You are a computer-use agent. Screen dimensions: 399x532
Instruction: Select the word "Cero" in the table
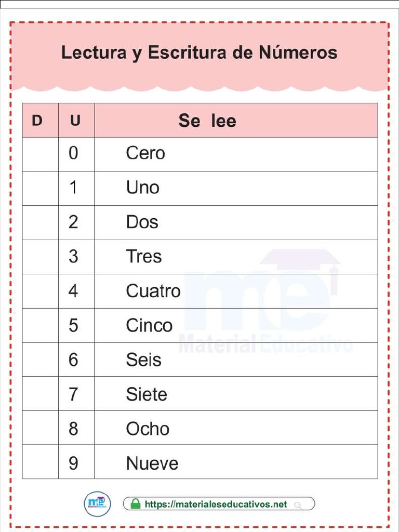[145, 153]
